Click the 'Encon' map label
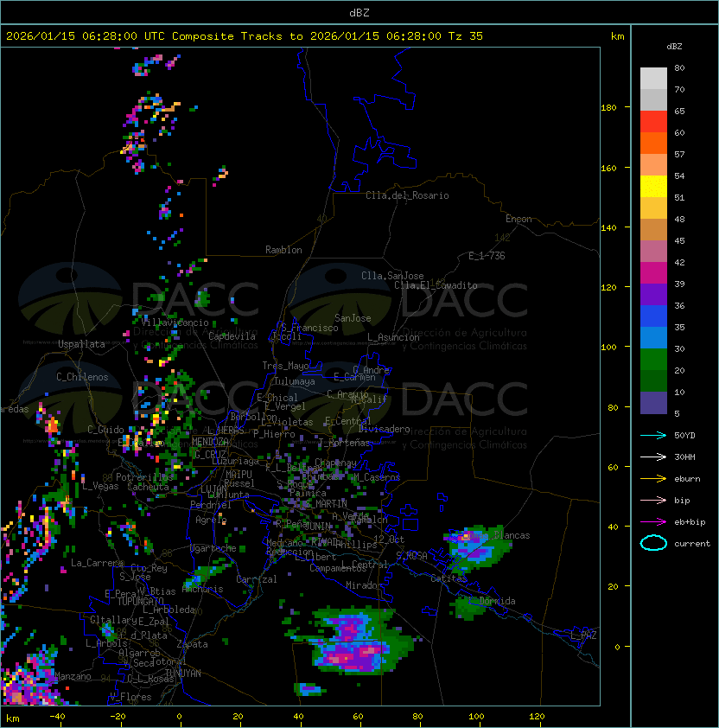 click(x=519, y=219)
